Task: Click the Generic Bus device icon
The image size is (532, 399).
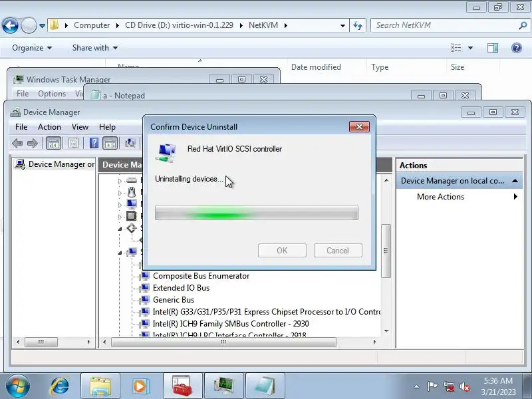Action: (x=145, y=300)
